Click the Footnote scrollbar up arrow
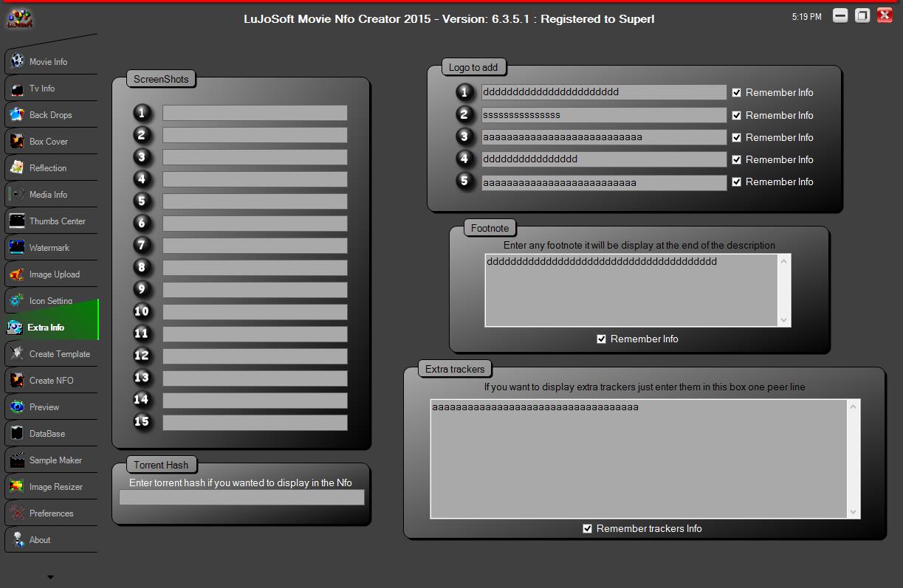 point(784,261)
